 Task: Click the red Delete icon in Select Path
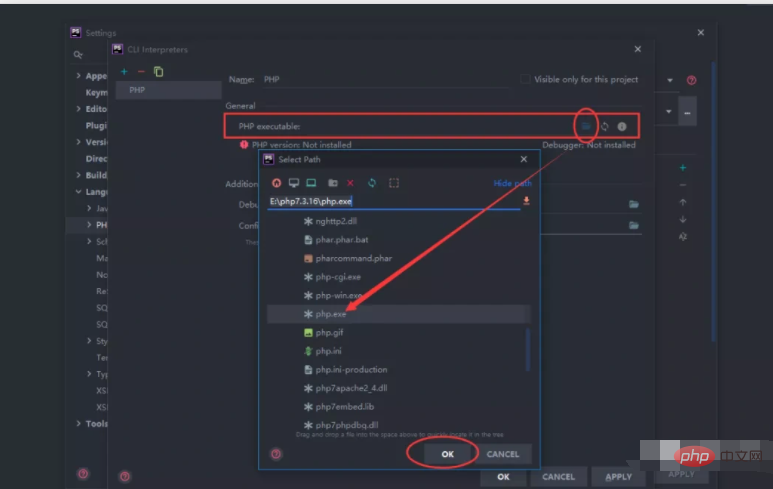(351, 183)
